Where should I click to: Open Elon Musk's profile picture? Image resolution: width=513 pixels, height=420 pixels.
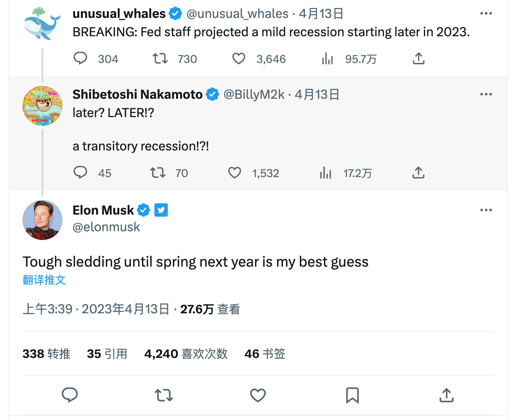point(42,220)
